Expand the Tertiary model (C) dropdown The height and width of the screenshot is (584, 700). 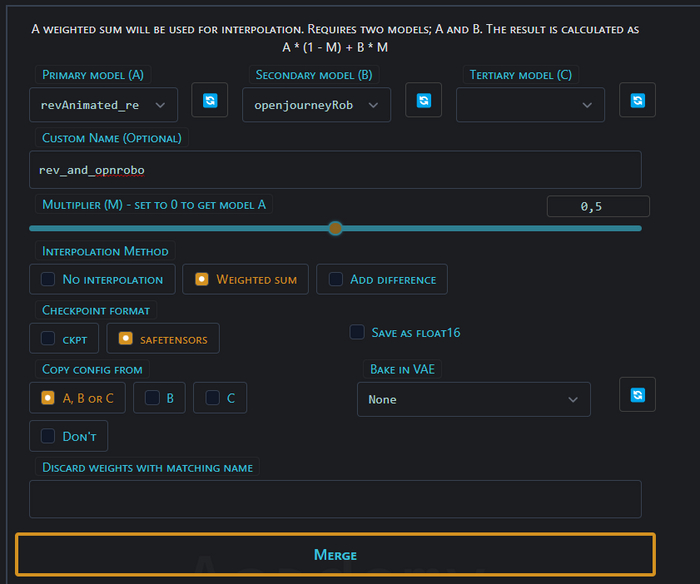click(x=530, y=105)
